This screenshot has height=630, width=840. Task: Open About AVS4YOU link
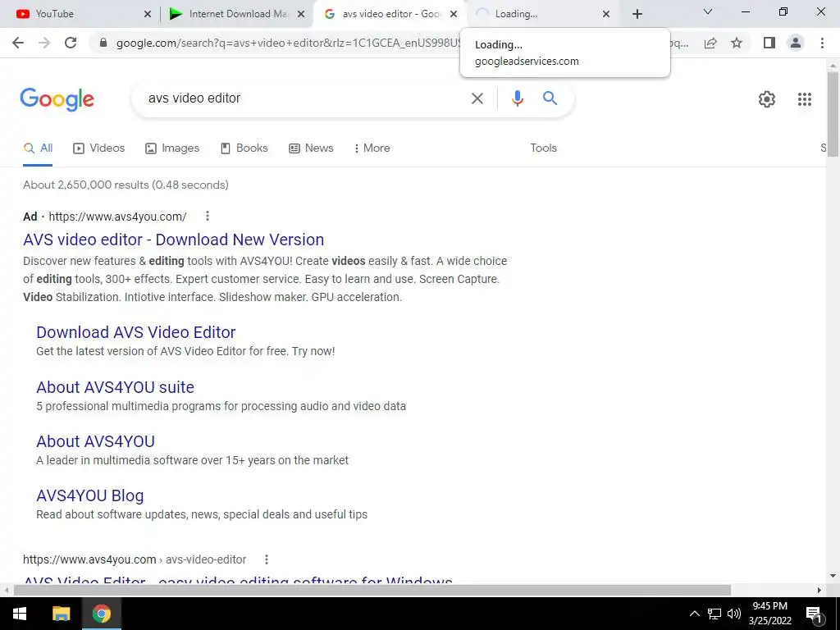(x=96, y=441)
